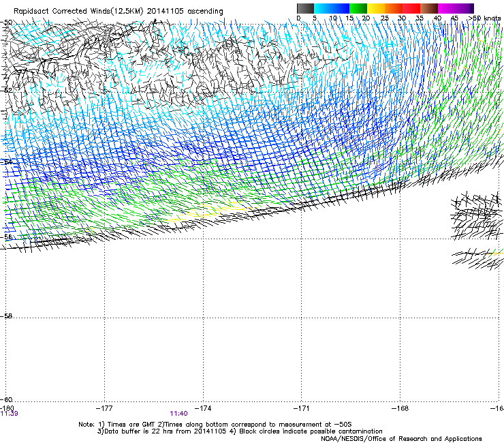Click the isolated black wind barb cluster at right
504x443 pixels.
[x=477, y=215]
